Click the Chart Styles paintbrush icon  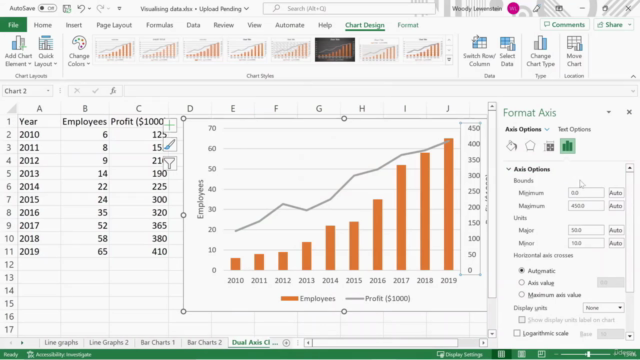click(169, 144)
